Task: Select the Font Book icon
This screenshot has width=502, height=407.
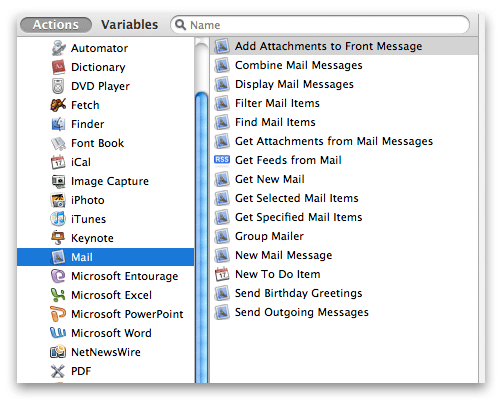Action: pos(58,143)
